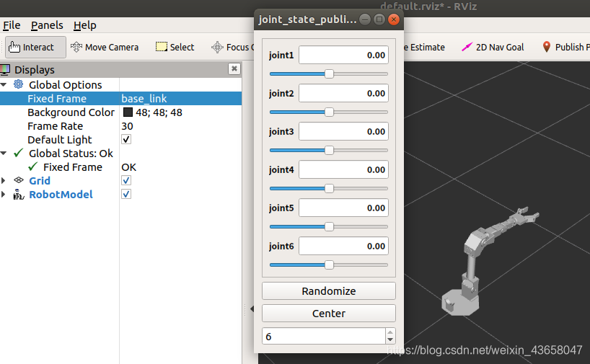The width and height of the screenshot is (590, 364).
Task: Choose the Select tool in toolbar
Action: click(175, 47)
